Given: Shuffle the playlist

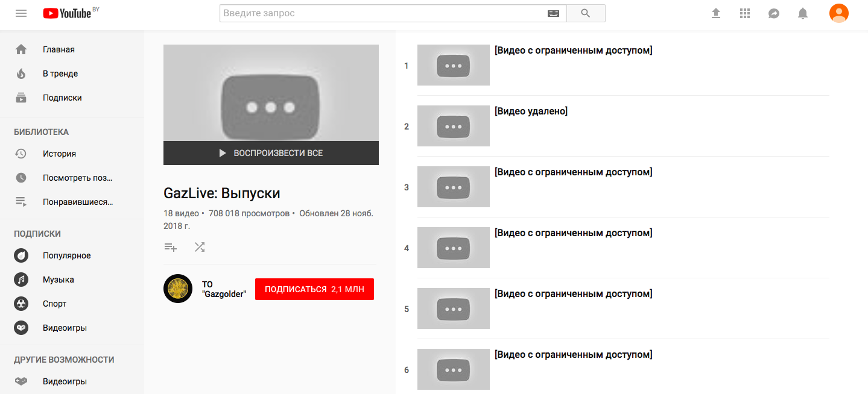Looking at the screenshot, I should (200, 247).
